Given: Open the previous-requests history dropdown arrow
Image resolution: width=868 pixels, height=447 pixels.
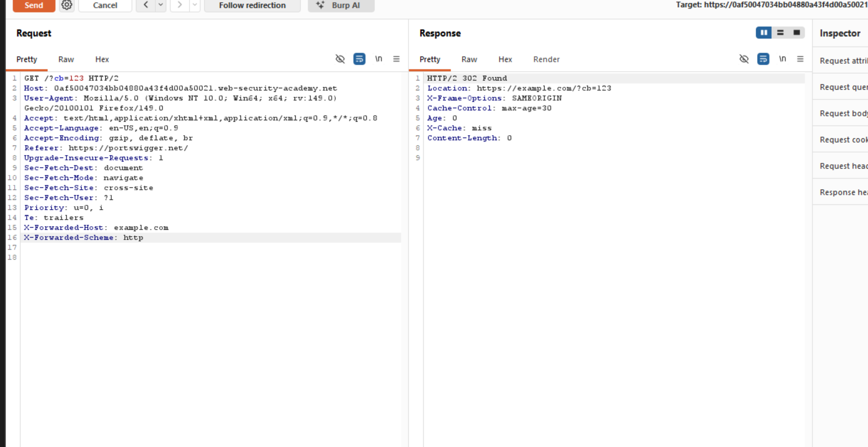Looking at the screenshot, I should [161, 5].
